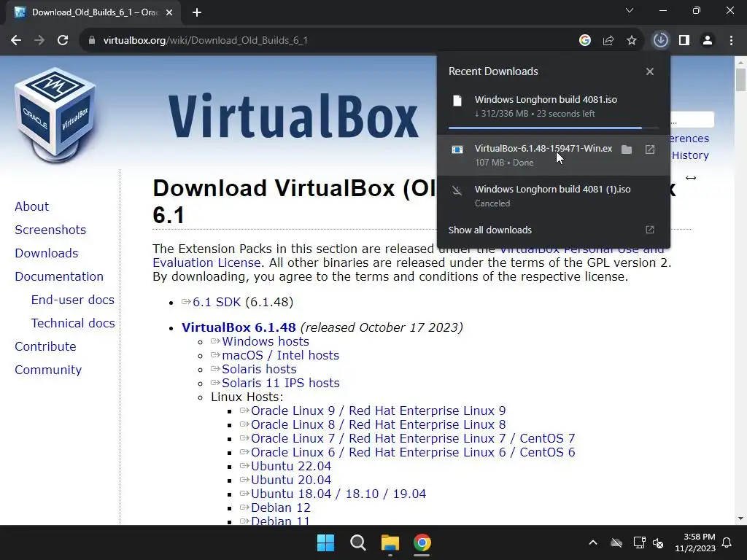The image size is (747, 560).
Task: Download Solaris 11 IPS hosts build
Action: [280, 383]
